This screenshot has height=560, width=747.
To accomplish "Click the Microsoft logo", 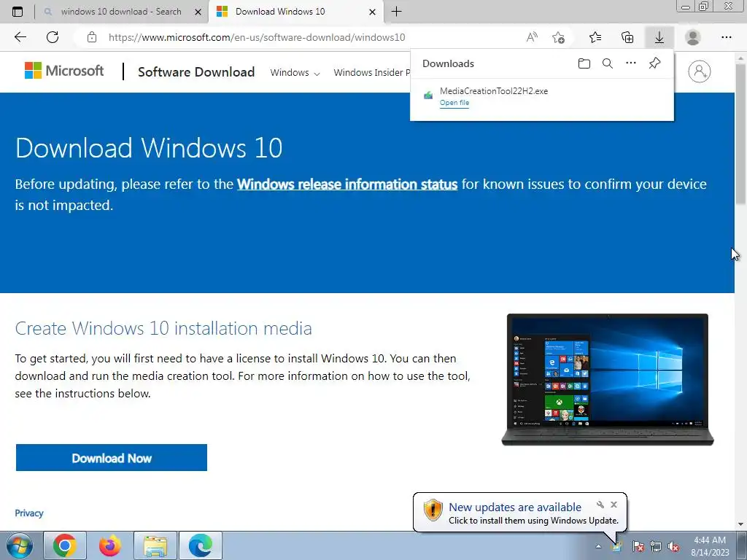I will click(x=64, y=71).
